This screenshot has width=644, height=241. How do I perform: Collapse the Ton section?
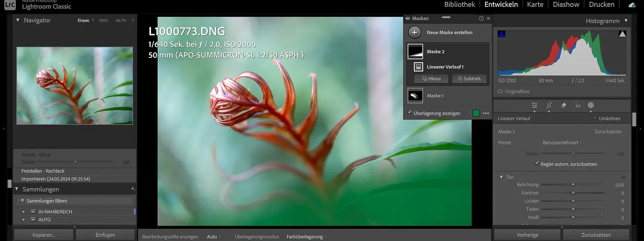tap(501, 177)
